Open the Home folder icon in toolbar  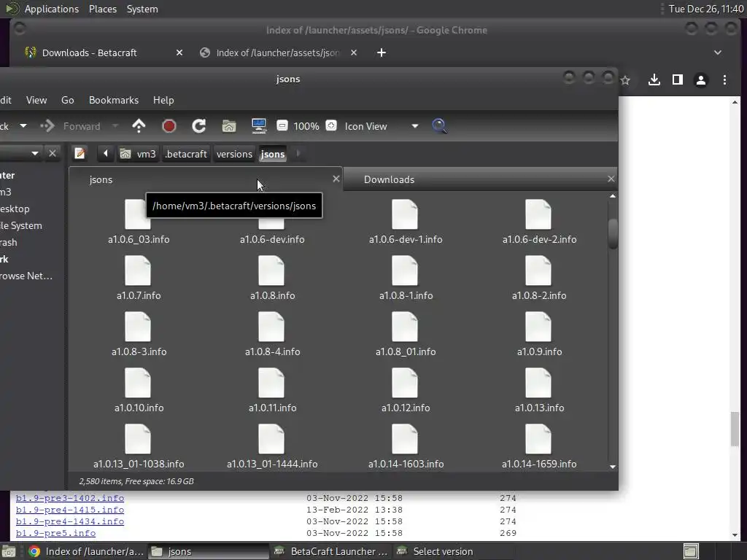point(228,126)
